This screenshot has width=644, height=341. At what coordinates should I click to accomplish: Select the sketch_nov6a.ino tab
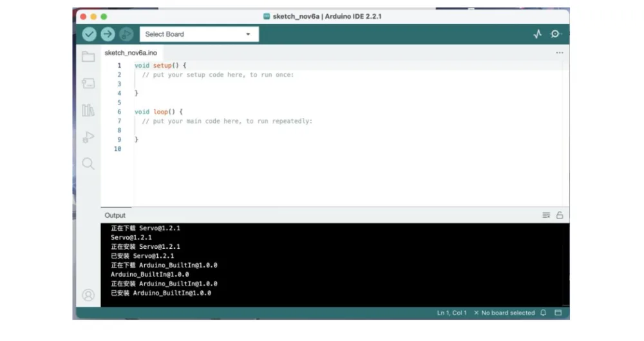(131, 53)
